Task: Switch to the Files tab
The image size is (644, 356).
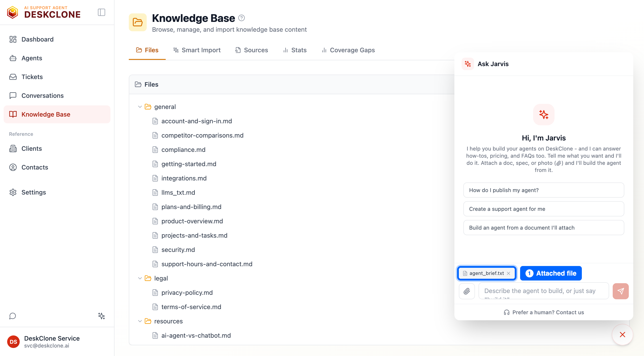Action: pyautogui.click(x=147, y=50)
